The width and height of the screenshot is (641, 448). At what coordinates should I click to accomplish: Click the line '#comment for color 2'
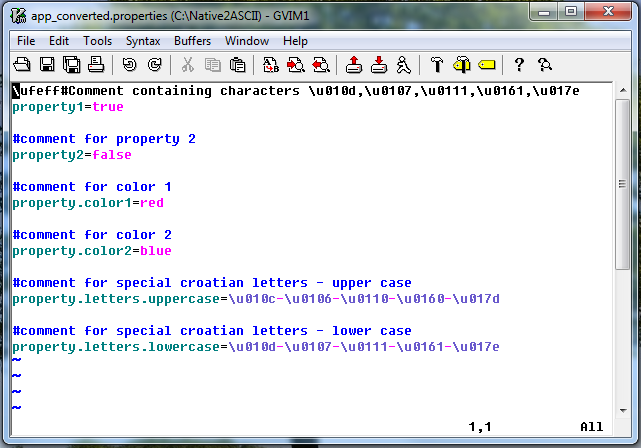click(92, 235)
